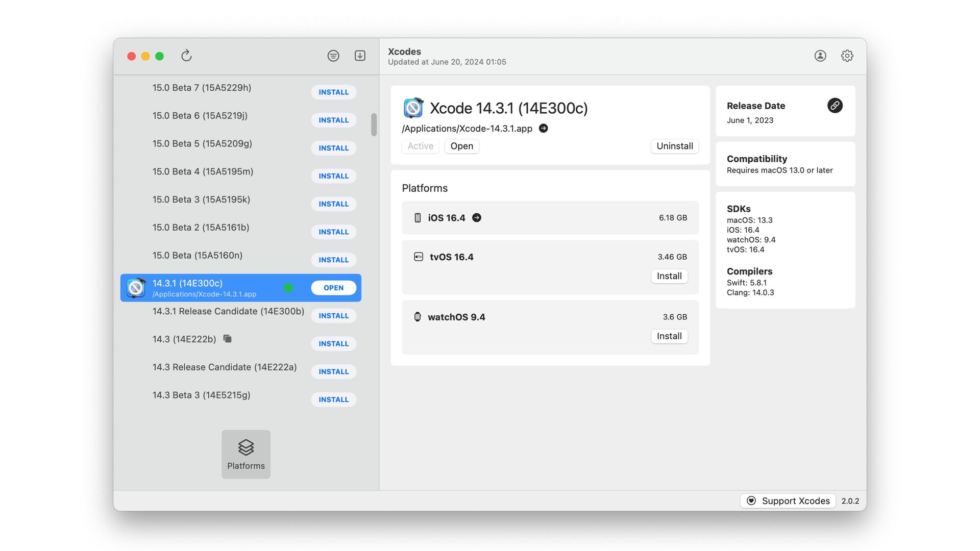Click the Xcode 14.3.1 app icon in header
The height and width of the screenshot is (551, 980).
click(413, 108)
